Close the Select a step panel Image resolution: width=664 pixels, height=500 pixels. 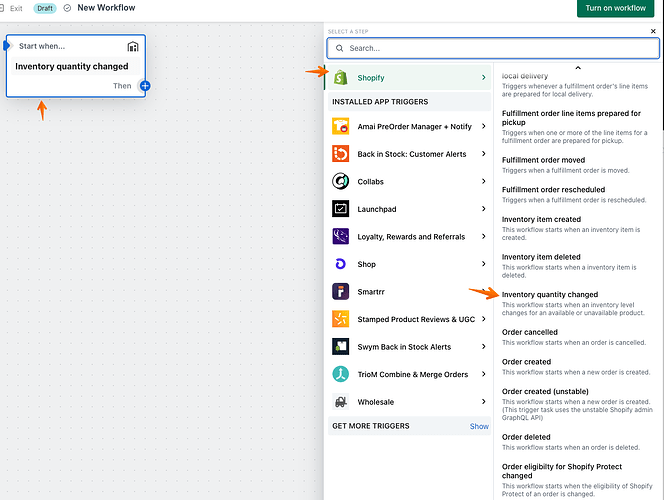pos(653,31)
